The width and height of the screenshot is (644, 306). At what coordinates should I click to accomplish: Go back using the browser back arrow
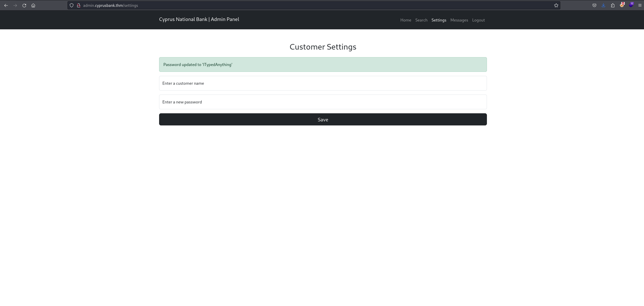[6, 5]
